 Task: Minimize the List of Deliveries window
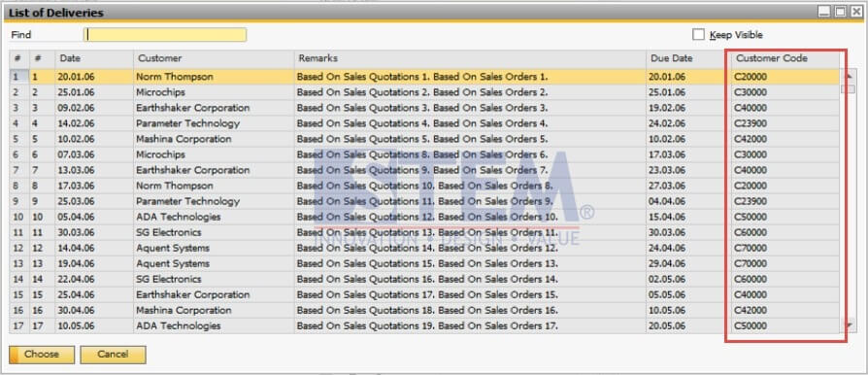[x=824, y=12]
